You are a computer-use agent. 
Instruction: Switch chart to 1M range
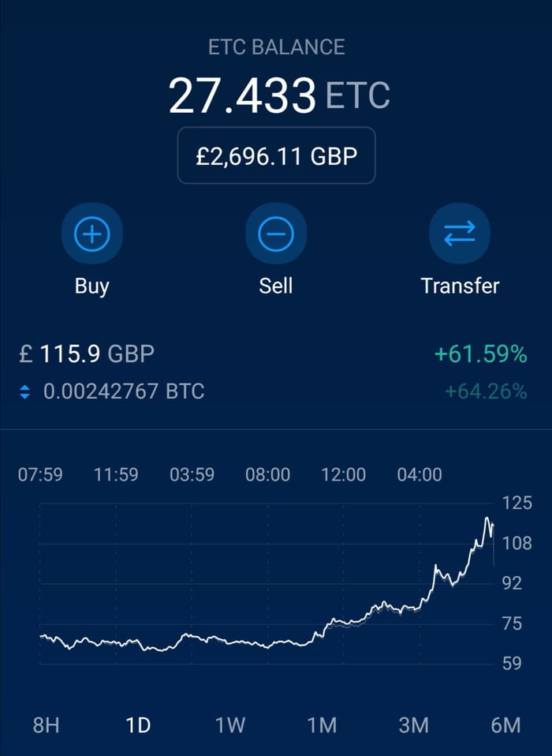pos(322,725)
